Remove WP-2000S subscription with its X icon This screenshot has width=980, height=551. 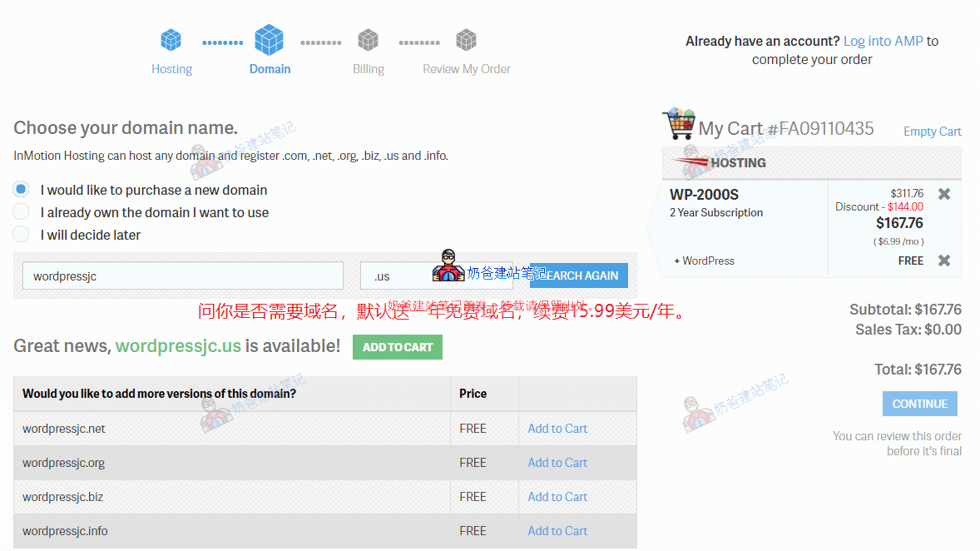(943, 193)
